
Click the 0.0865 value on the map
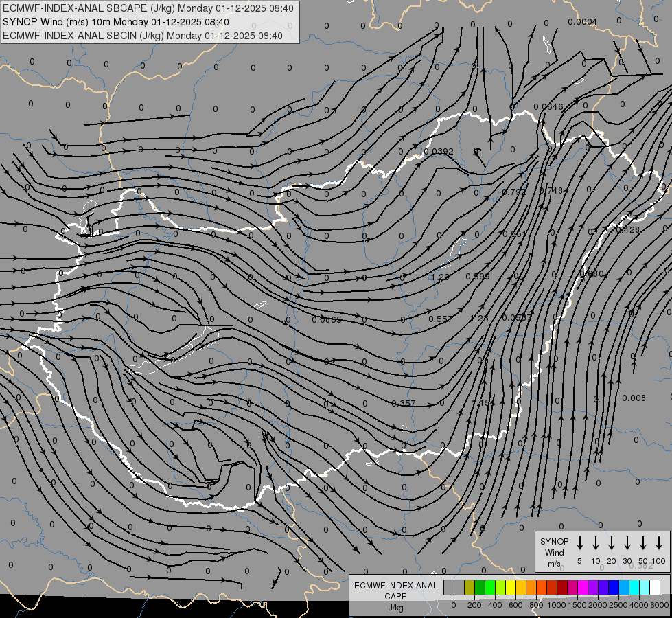pos(327,319)
